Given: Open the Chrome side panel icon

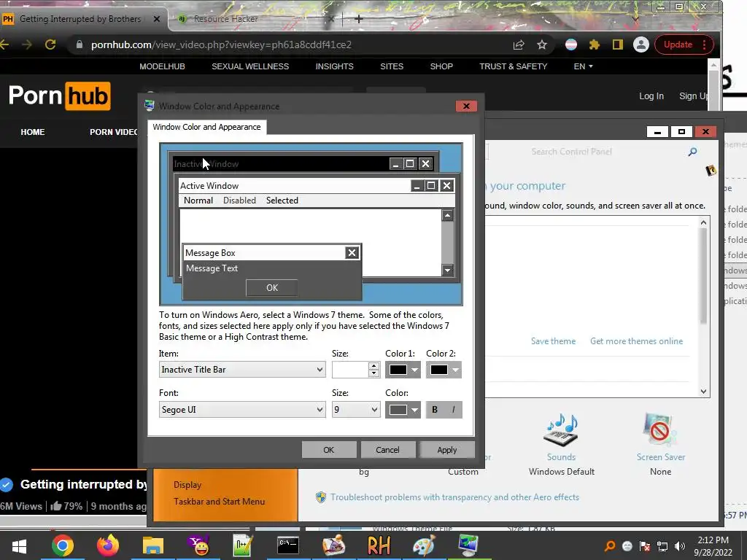Looking at the screenshot, I should (617, 44).
